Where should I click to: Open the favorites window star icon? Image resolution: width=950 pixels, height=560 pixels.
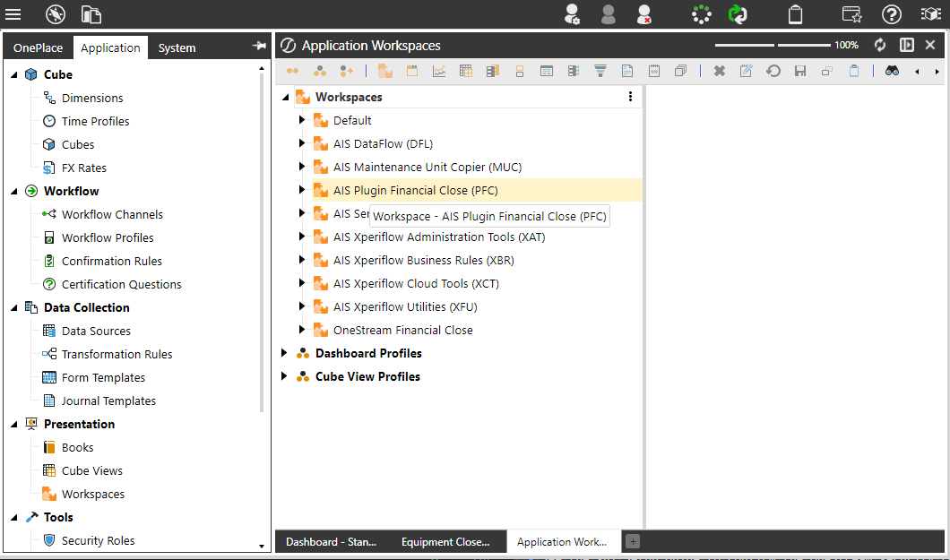[x=851, y=14]
